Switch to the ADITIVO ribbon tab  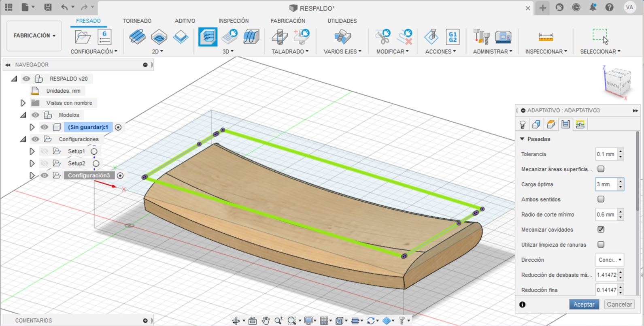pyautogui.click(x=185, y=21)
